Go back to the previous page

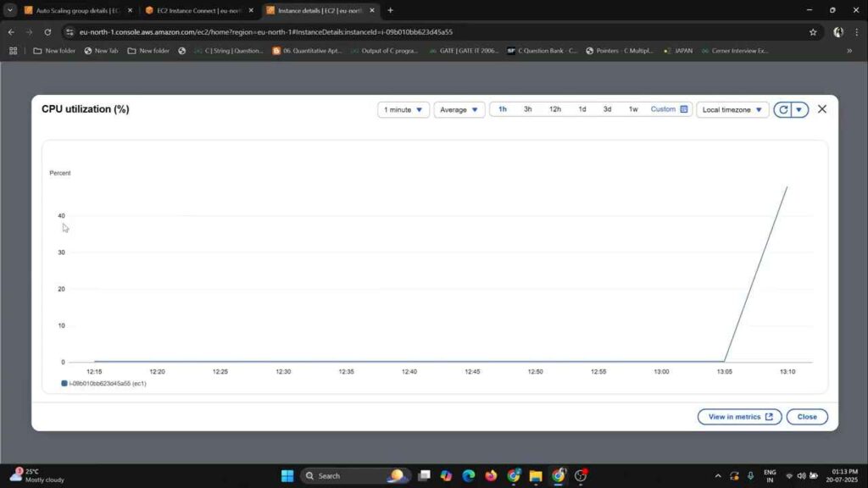point(11,32)
